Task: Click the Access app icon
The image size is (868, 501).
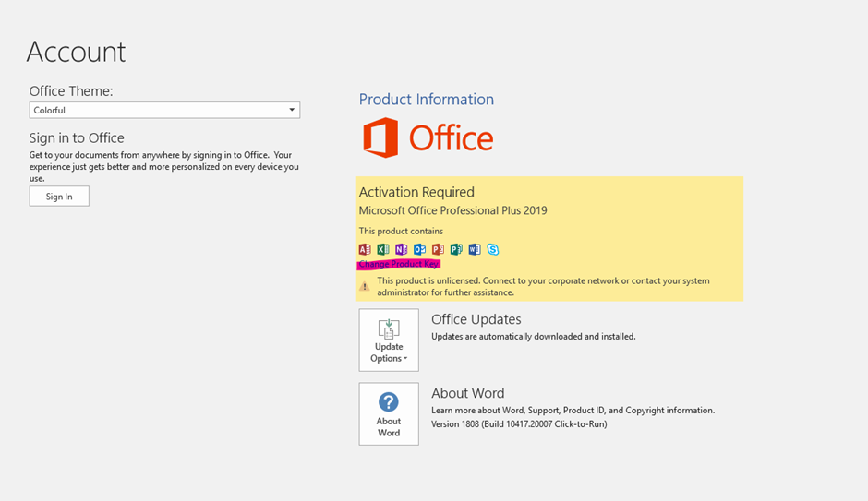Action: (365, 249)
